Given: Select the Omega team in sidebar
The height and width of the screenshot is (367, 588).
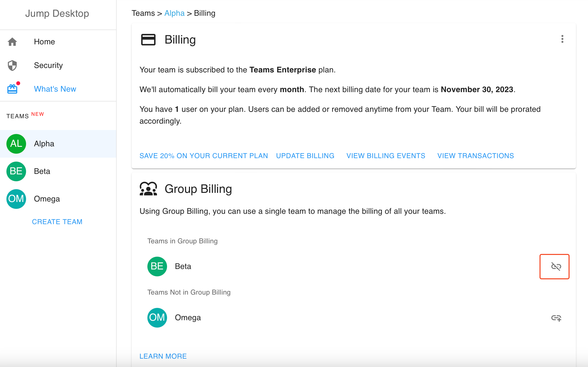Looking at the screenshot, I should [58, 199].
